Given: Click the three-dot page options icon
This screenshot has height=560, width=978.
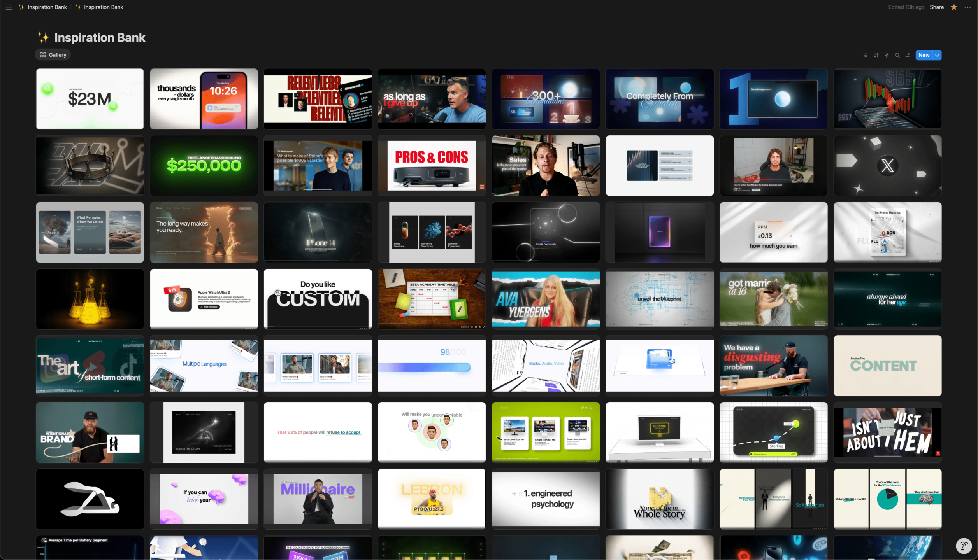Looking at the screenshot, I should tap(967, 7).
